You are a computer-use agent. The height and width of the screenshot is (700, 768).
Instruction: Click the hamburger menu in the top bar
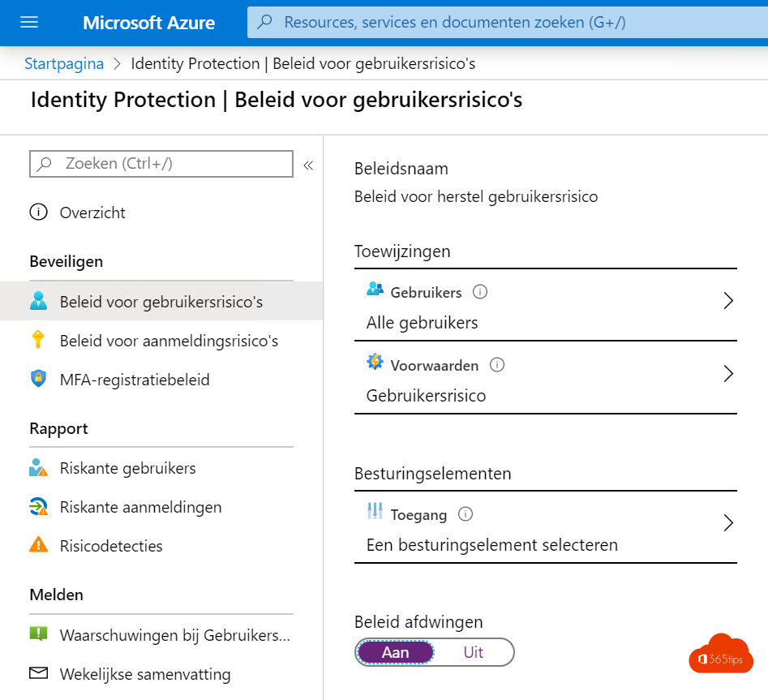point(29,23)
